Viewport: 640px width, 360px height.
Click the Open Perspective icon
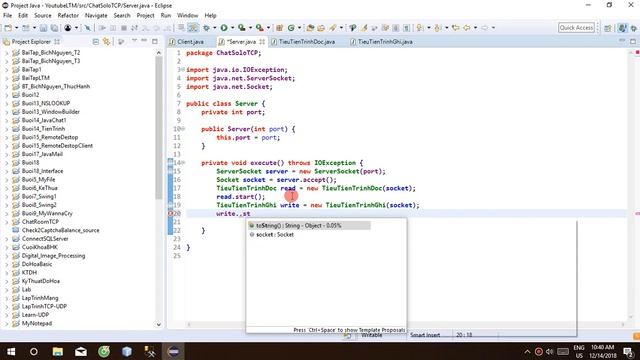[608, 28]
